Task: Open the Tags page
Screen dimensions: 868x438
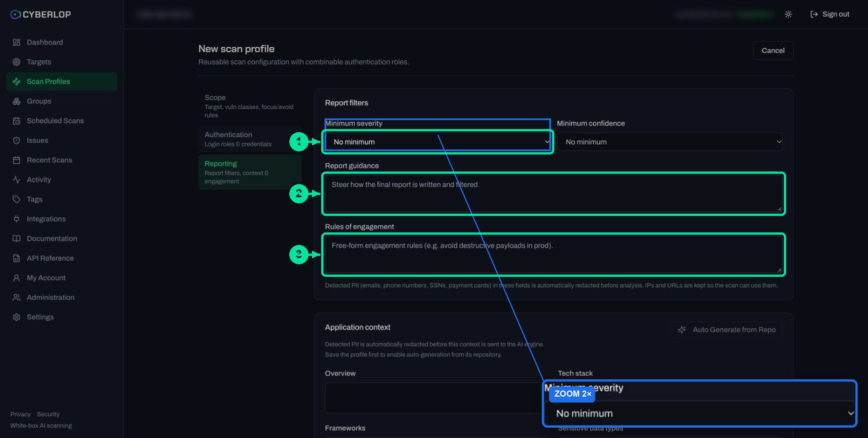Action: click(x=62, y=199)
